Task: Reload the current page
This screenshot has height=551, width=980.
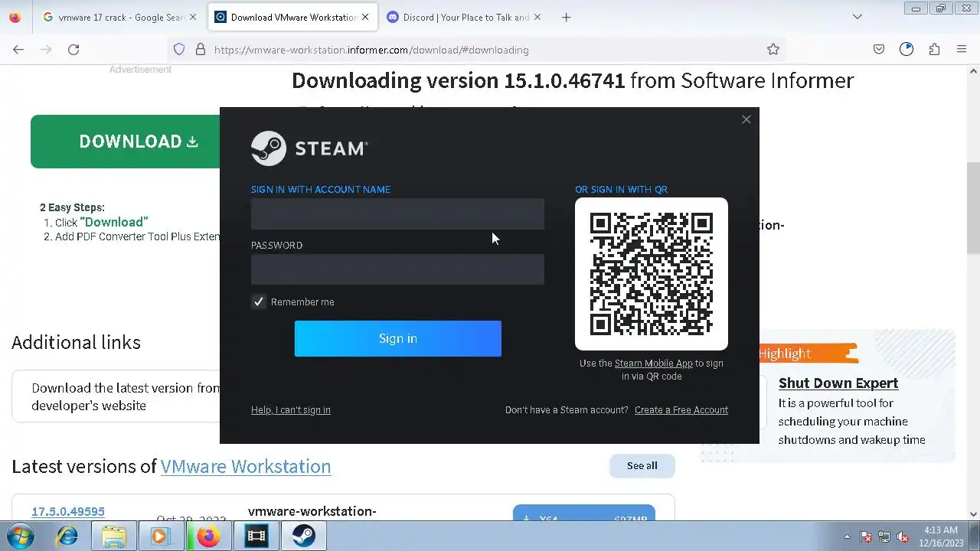Action: [73, 50]
